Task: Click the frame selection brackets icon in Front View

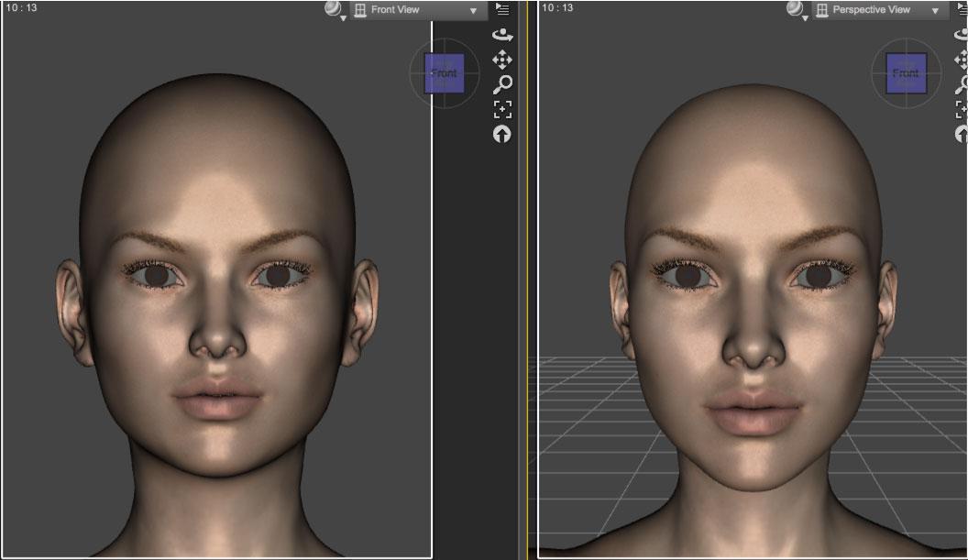Action: click(502, 109)
